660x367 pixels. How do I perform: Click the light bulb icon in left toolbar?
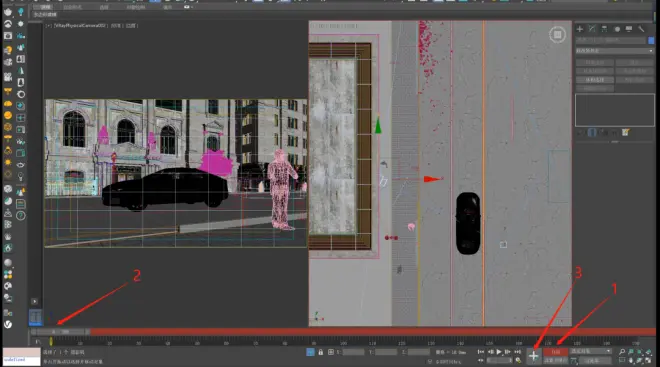pyautogui.click(x=21, y=176)
